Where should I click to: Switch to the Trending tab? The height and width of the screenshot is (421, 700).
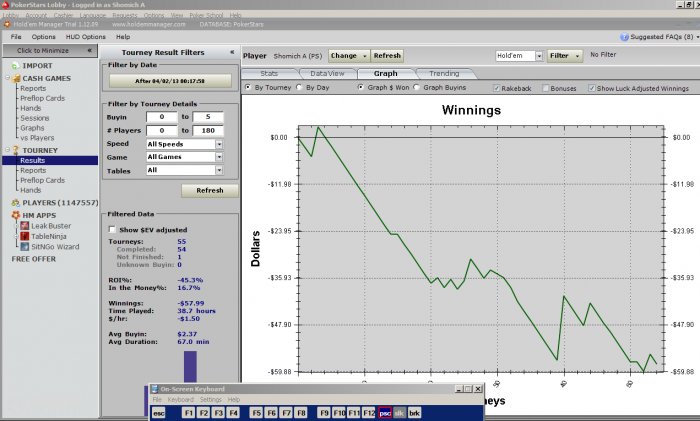444,73
